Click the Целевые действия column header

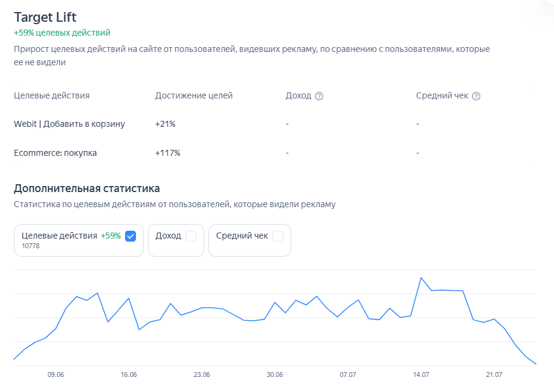coord(51,95)
